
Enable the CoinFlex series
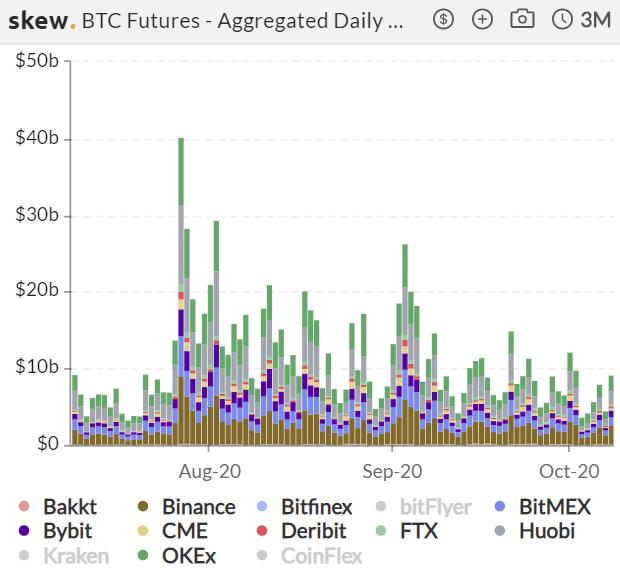pos(309,555)
